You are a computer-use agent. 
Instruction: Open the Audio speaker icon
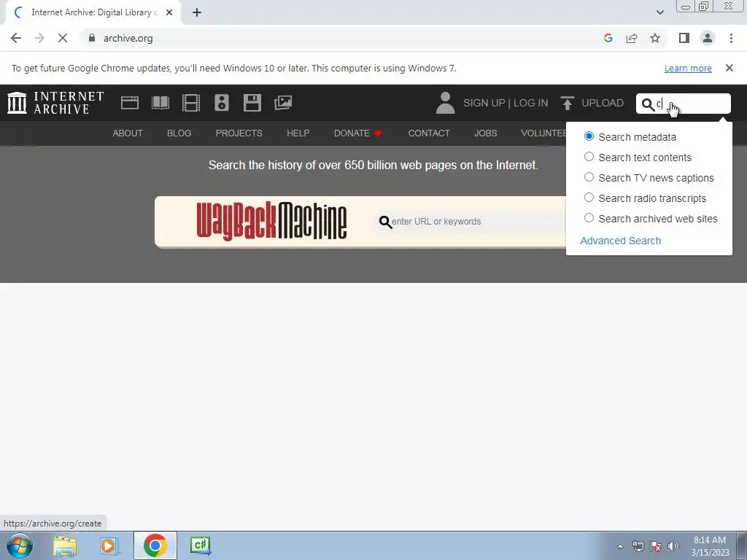pos(222,103)
